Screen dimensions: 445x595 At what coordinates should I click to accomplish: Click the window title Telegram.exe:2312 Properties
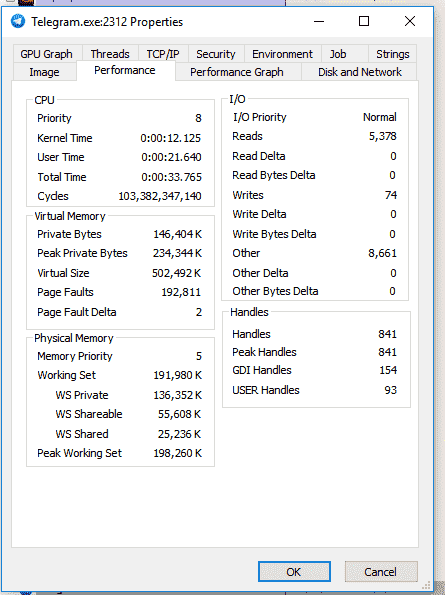(107, 22)
